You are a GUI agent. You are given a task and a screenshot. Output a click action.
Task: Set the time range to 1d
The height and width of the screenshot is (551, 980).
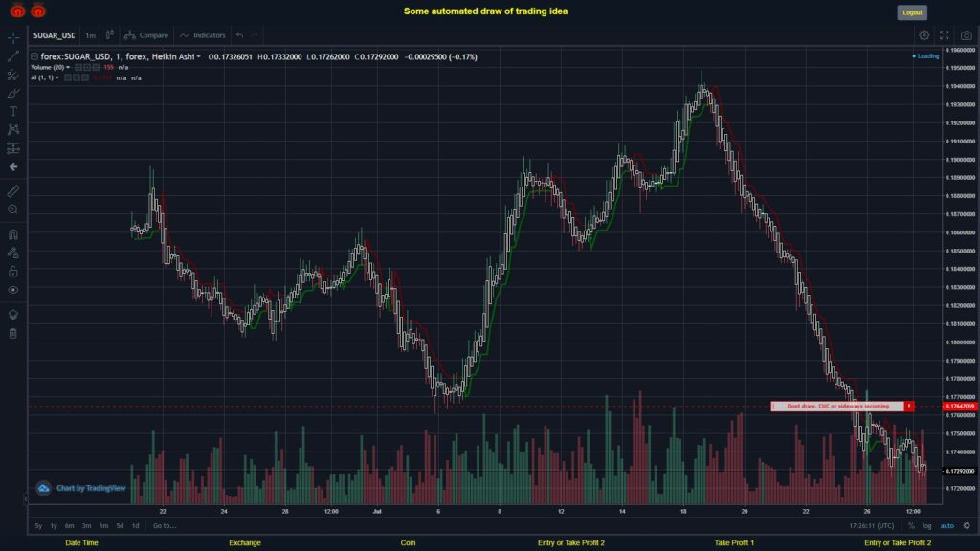136,525
